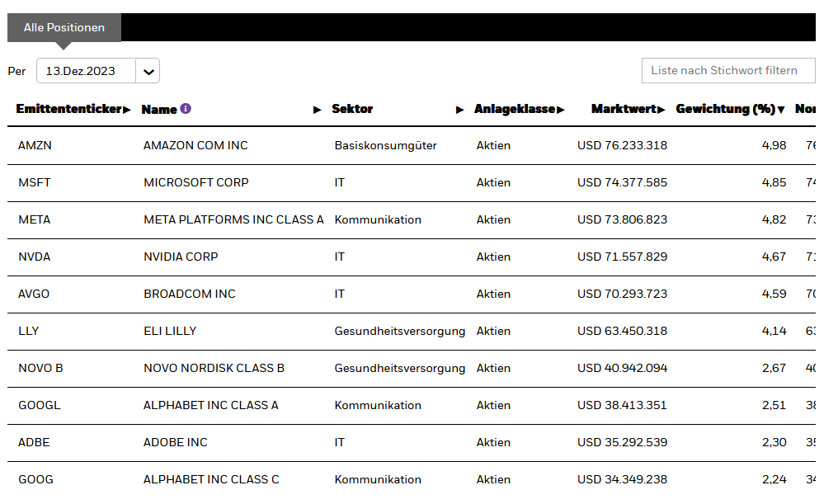This screenshot has width=838, height=504.
Task: Switch to the Alle Positionen tab
Action: (x=64, y=27)
